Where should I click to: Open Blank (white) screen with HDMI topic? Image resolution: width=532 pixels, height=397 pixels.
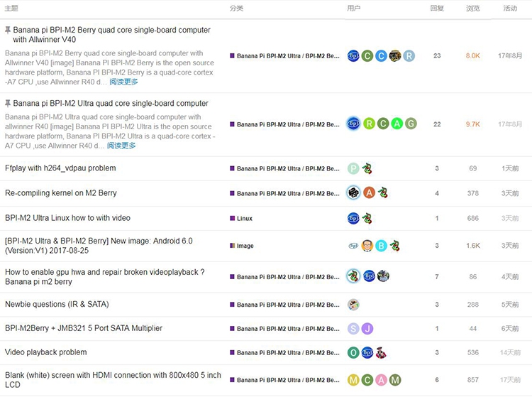pos(113,380)
